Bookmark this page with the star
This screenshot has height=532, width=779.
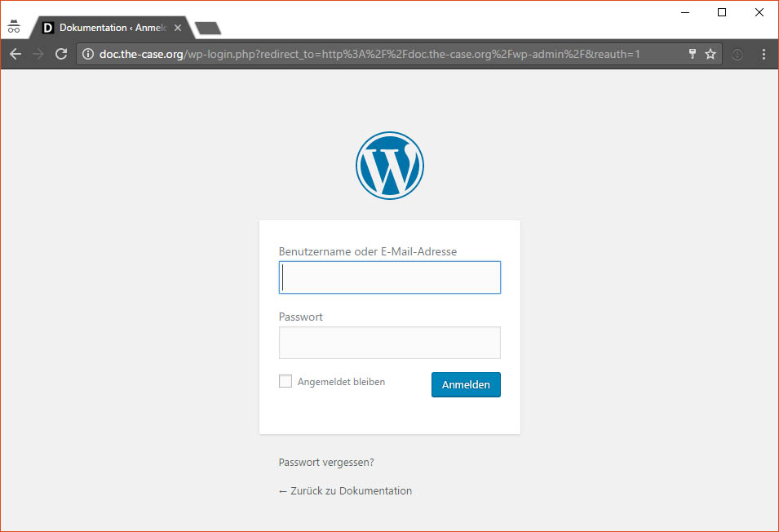click(710, 54)
